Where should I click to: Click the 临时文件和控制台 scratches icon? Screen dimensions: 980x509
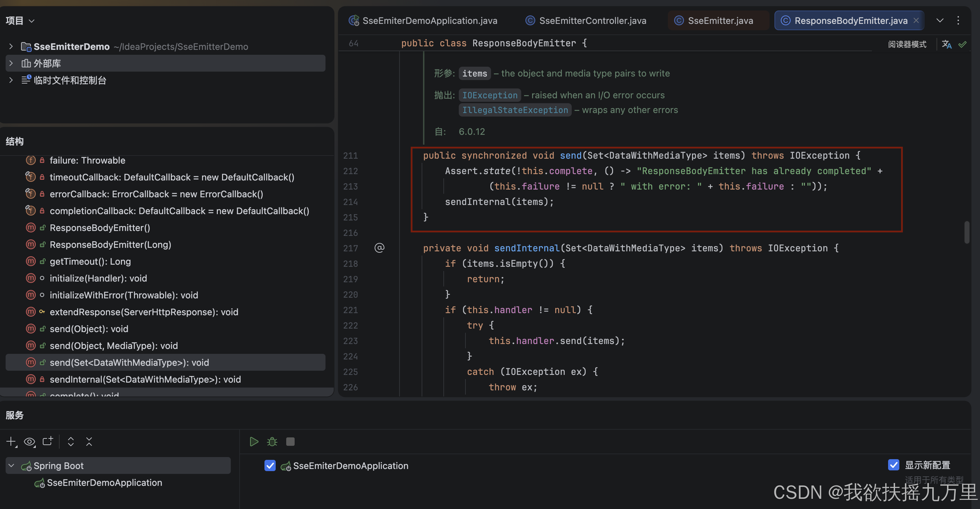tap(26, 80)
